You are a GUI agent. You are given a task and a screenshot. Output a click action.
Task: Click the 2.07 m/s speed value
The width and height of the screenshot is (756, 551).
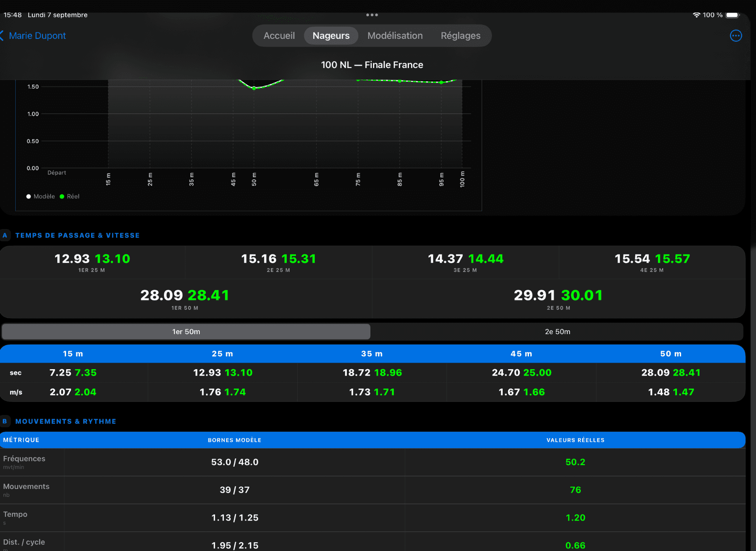pos(60,392)
